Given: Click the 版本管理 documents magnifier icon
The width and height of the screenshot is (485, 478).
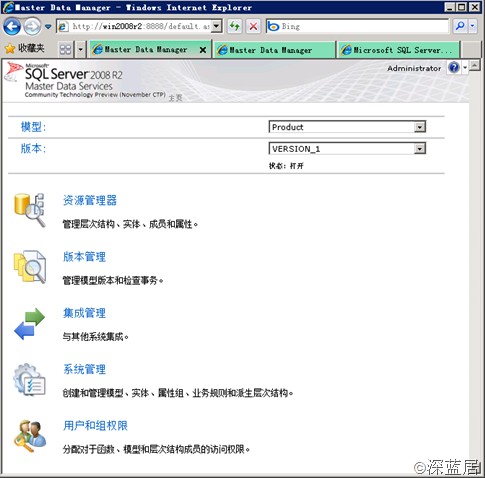Looking at the screenshot, I should (30, 267).
